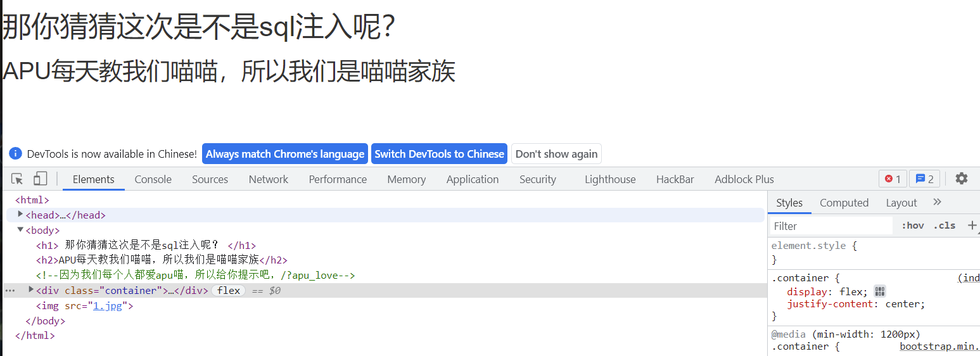The image size is (980, 356).
Task: Toggle the .cls class editor button
Action: (x=945, y=226)
